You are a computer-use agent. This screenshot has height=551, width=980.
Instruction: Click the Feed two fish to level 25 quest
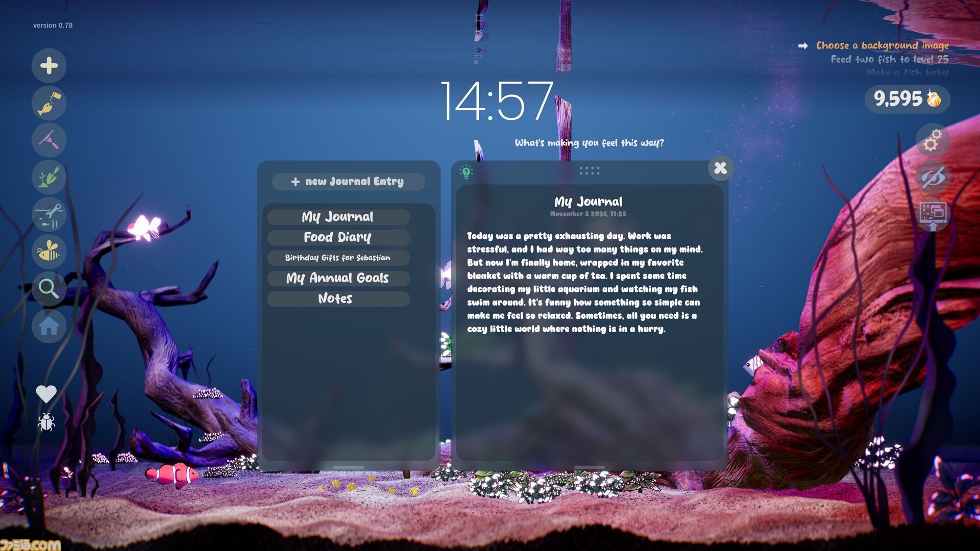(x=890, y=59)
